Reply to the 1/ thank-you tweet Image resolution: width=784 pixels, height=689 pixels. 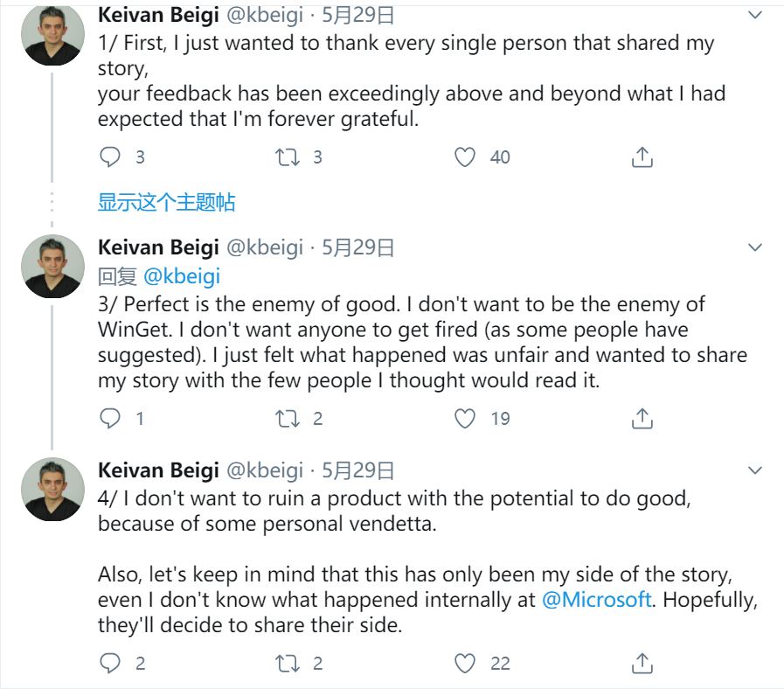110,157
